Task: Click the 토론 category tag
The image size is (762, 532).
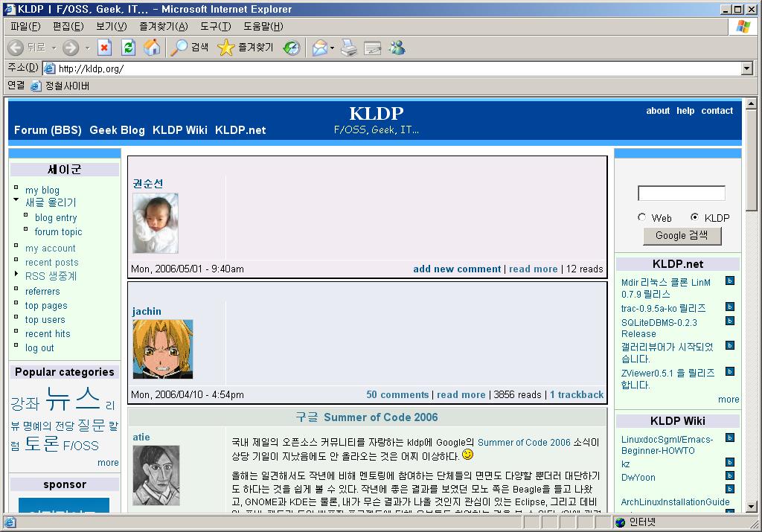Action: click(42, 443)
